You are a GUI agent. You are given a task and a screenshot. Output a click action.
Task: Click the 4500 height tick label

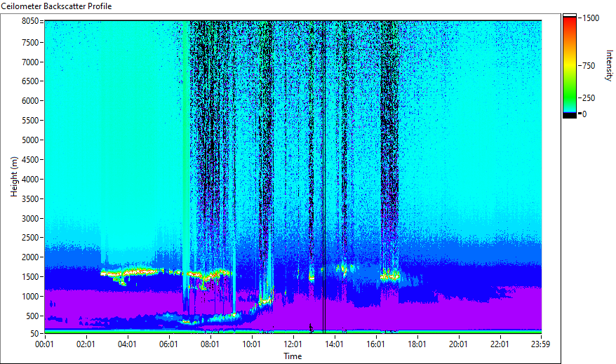pyautogui.click(x=30, y=160)
